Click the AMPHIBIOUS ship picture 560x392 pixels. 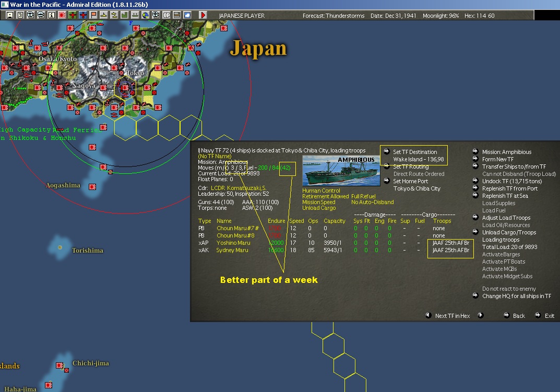tap(341, 171)
